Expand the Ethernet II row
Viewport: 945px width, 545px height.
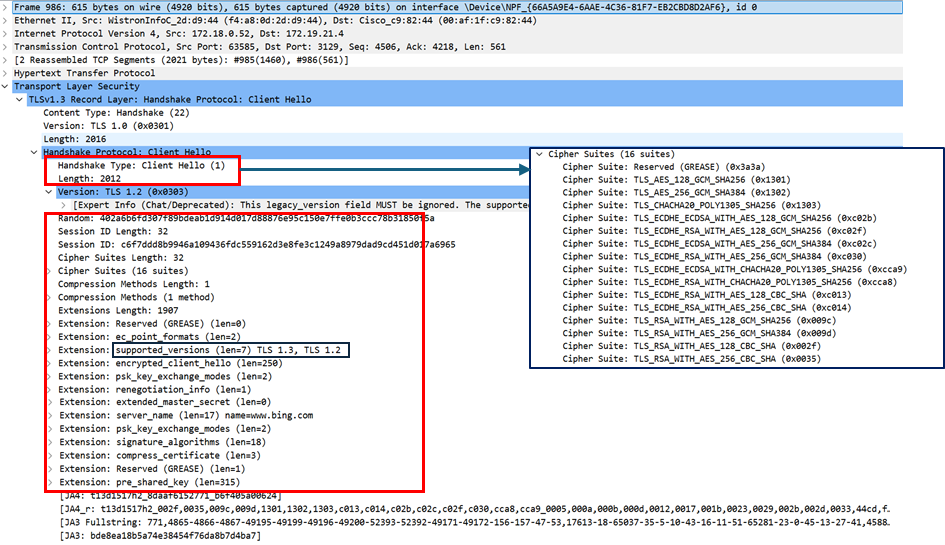(x=5, y=20)
